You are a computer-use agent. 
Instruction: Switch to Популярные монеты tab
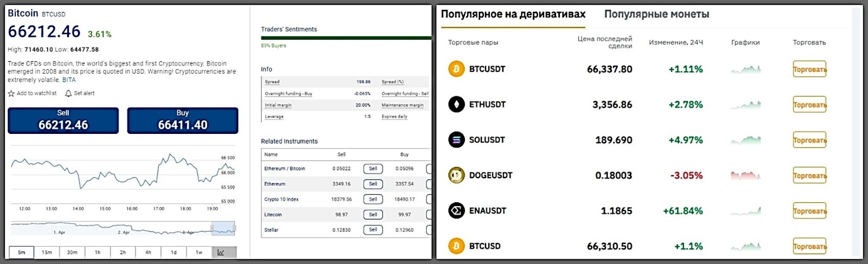point(656,14)
